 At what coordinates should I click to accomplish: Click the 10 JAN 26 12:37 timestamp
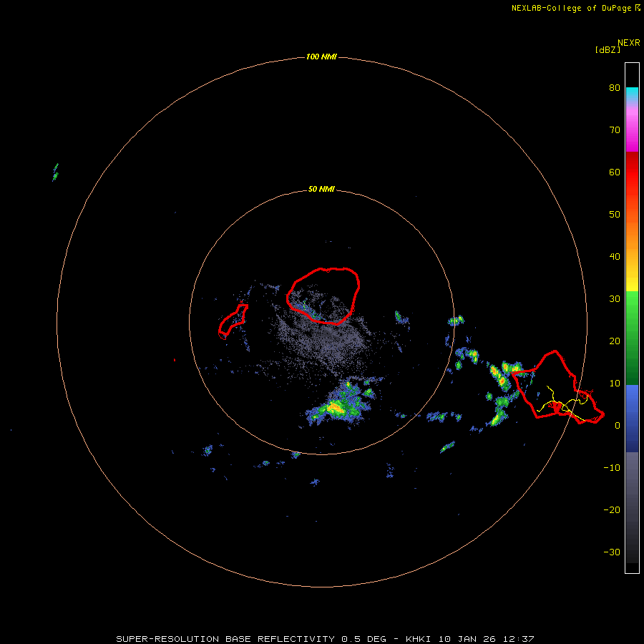(487, 639)
